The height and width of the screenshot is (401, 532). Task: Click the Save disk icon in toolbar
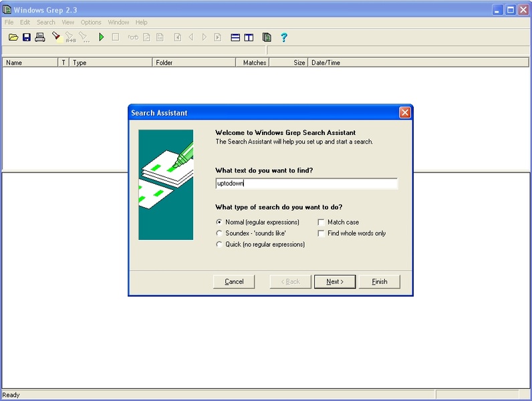pyautogui.click(x=27, y=37)
